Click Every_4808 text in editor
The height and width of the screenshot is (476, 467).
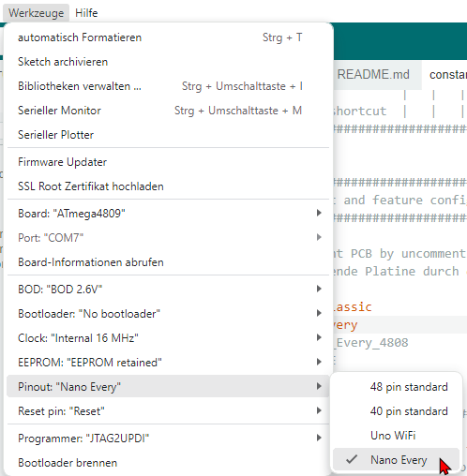(x=372, y=343)
